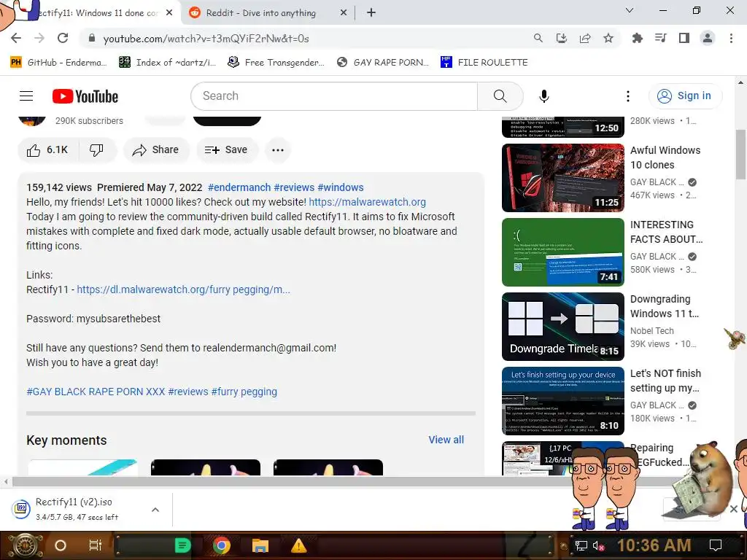Click the magnifier icon in the address bar
Viewport: 747px width, 560px height.
[x=538, y=38]
